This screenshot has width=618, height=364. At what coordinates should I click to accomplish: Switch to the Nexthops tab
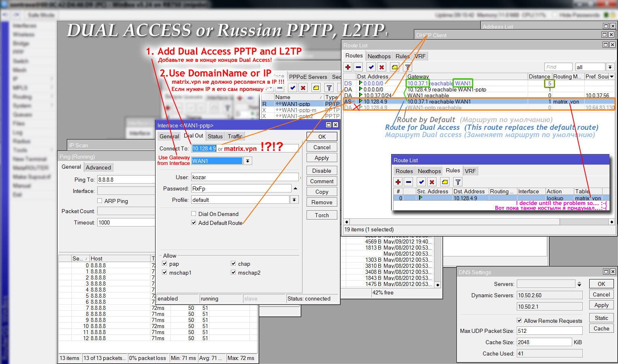tap(379, 56)
